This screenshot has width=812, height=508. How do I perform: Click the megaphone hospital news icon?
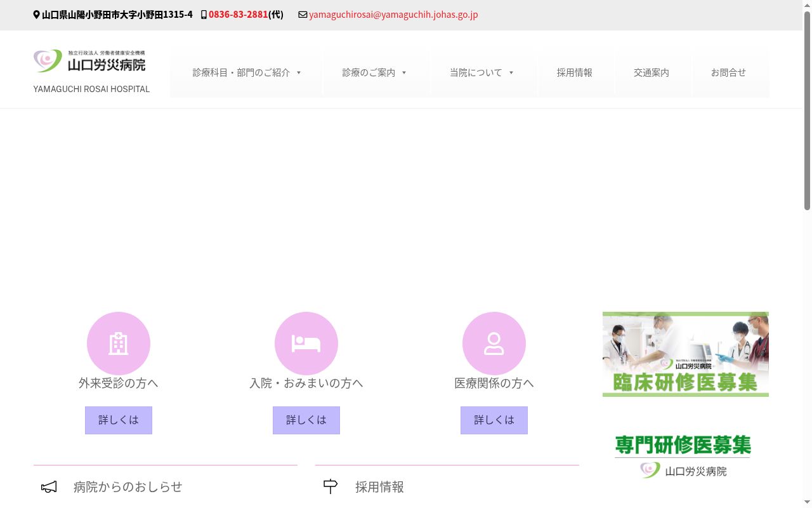click(49, 487)
